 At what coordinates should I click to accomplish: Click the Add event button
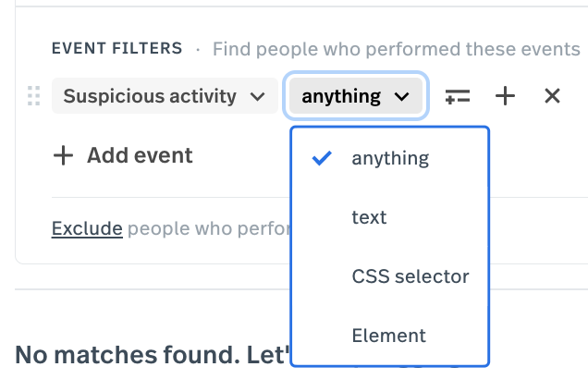click(x=123, y=155)
